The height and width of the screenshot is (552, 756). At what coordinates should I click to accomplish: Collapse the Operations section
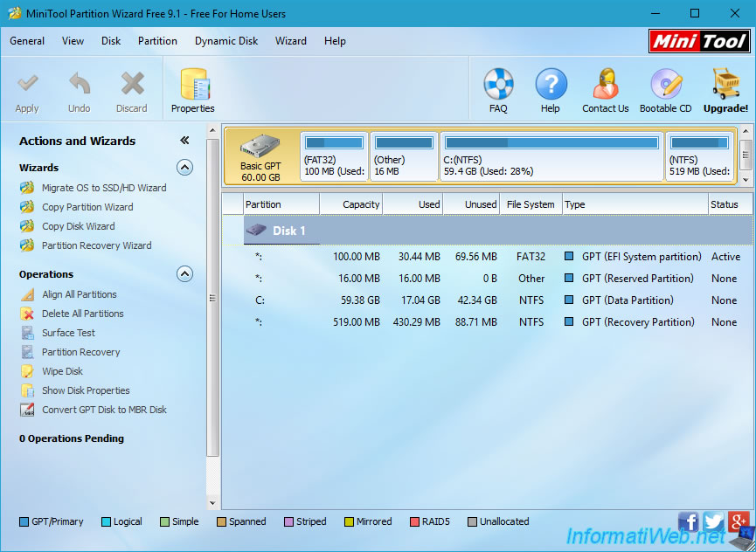[184, 274]
